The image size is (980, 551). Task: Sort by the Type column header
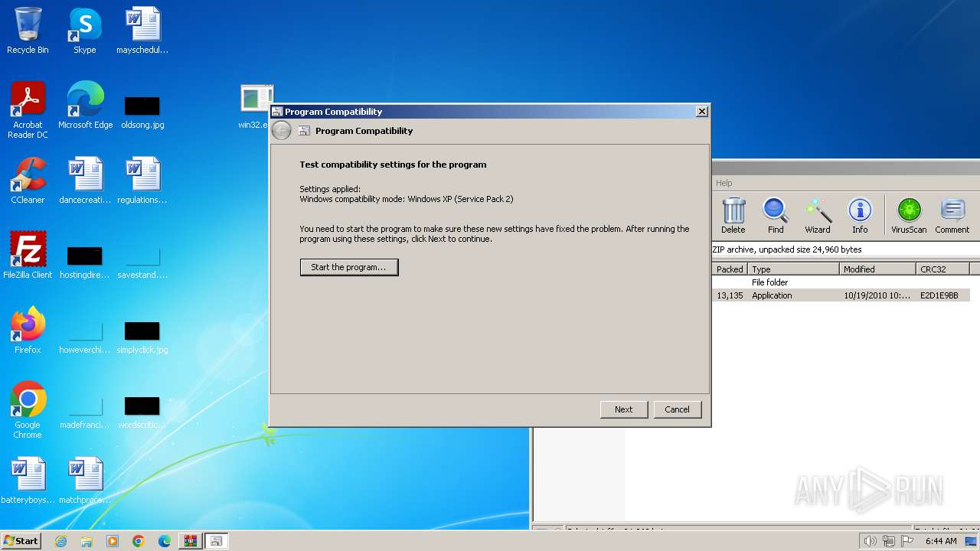click(x=793, y=269)
